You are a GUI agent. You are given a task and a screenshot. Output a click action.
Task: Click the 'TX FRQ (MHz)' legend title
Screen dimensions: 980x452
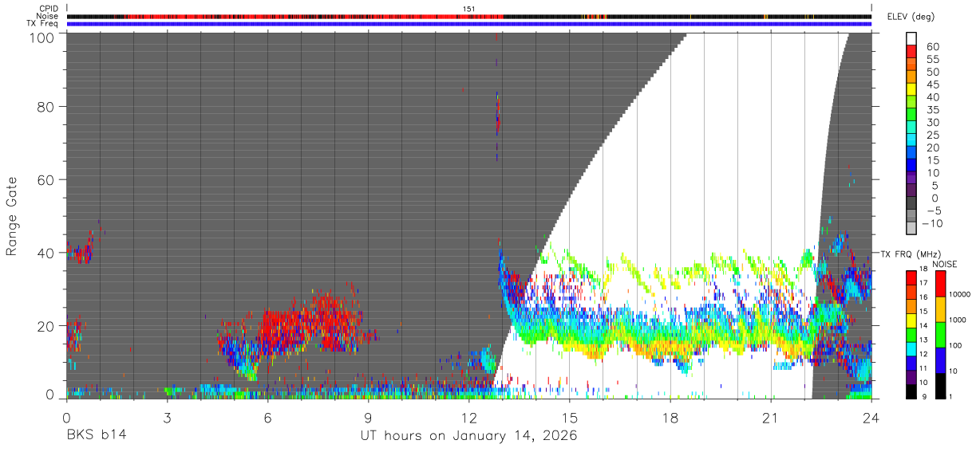pos(911,254)
